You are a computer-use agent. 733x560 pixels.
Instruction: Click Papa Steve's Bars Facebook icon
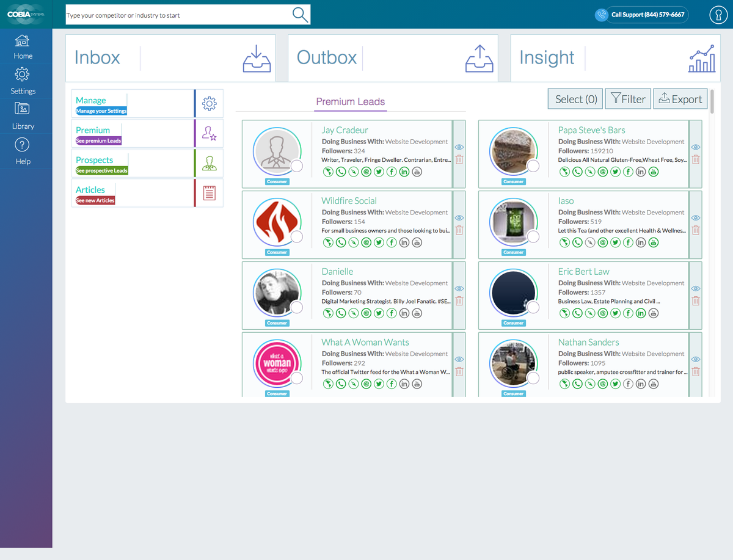[x=628, y=172]
